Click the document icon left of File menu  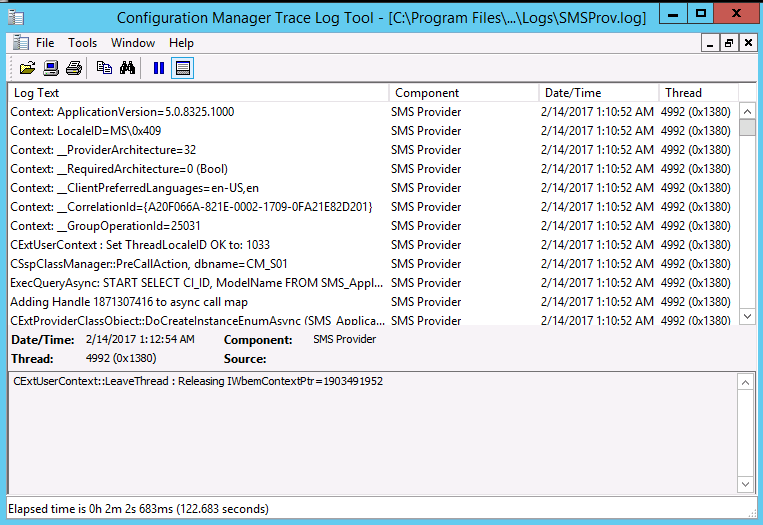pyautogui.click(x=19, y=43)
